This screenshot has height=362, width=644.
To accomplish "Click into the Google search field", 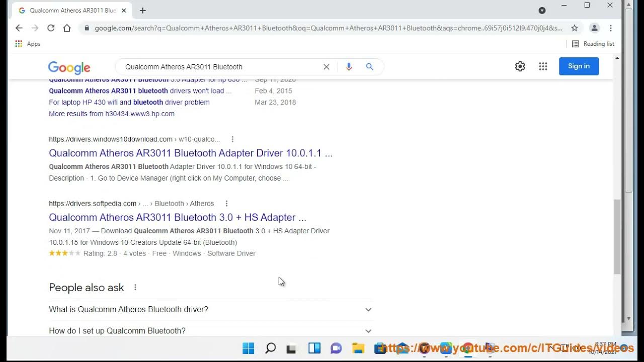I will (221, 67).
